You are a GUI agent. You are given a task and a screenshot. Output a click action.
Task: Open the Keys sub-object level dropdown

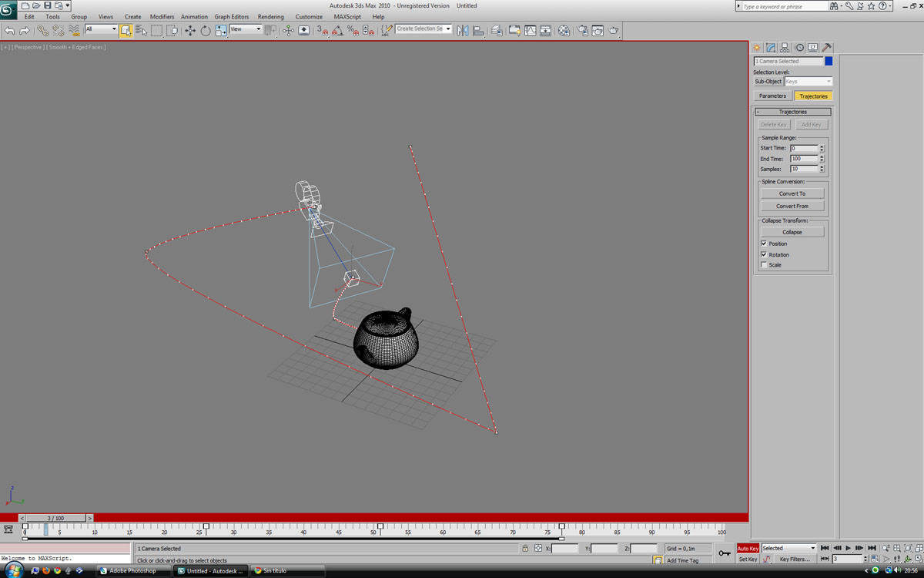point(808,81)
